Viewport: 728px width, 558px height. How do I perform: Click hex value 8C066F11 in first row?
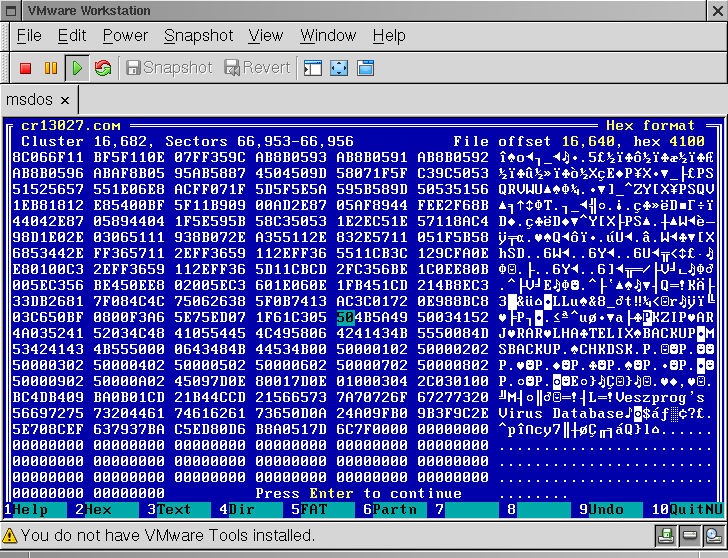(48, 157)
